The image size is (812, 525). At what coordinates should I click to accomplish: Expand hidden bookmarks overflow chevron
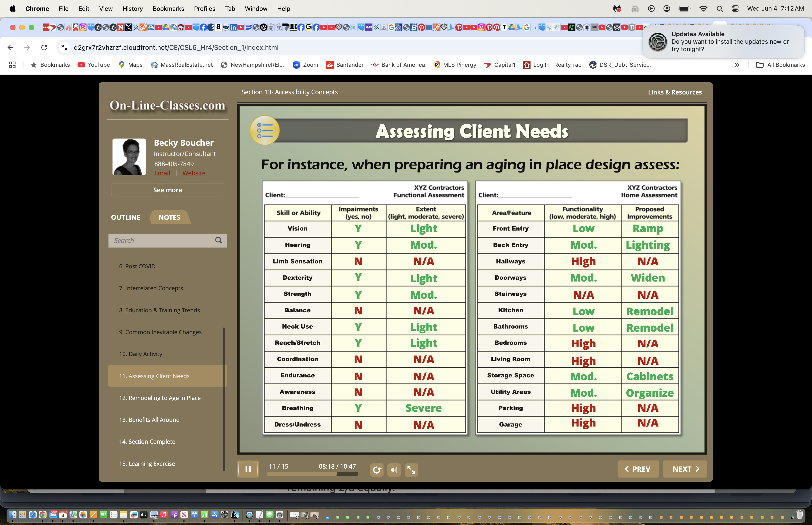737,65
